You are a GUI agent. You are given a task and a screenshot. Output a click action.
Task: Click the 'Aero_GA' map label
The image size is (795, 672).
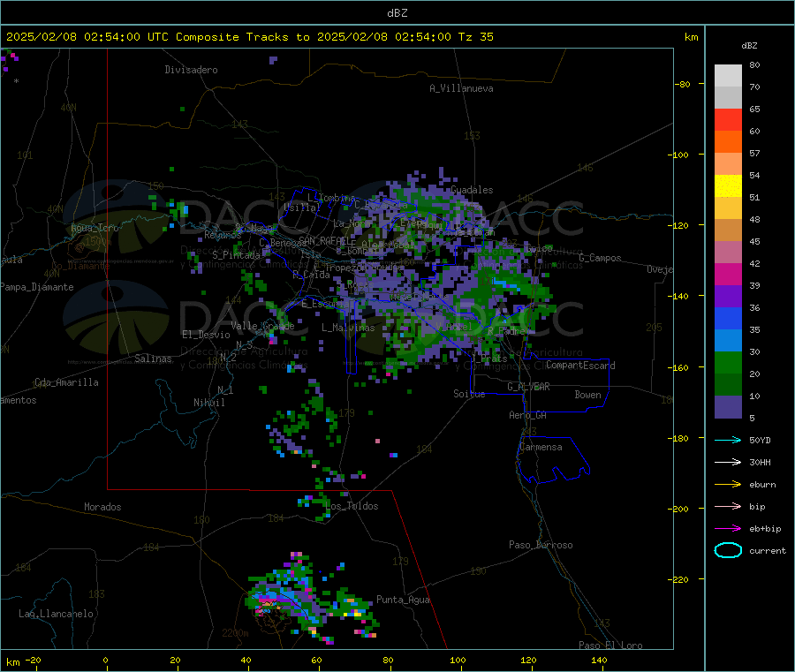[528, 415]
